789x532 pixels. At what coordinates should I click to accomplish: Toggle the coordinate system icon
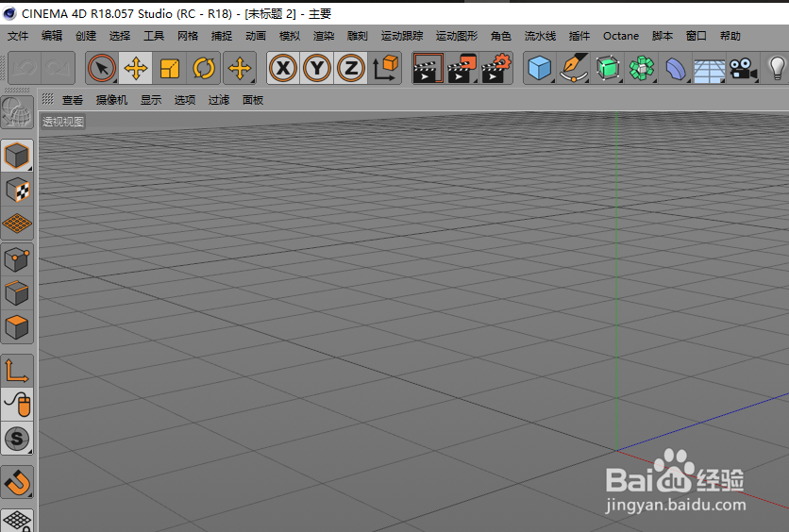tap(385, 68)
